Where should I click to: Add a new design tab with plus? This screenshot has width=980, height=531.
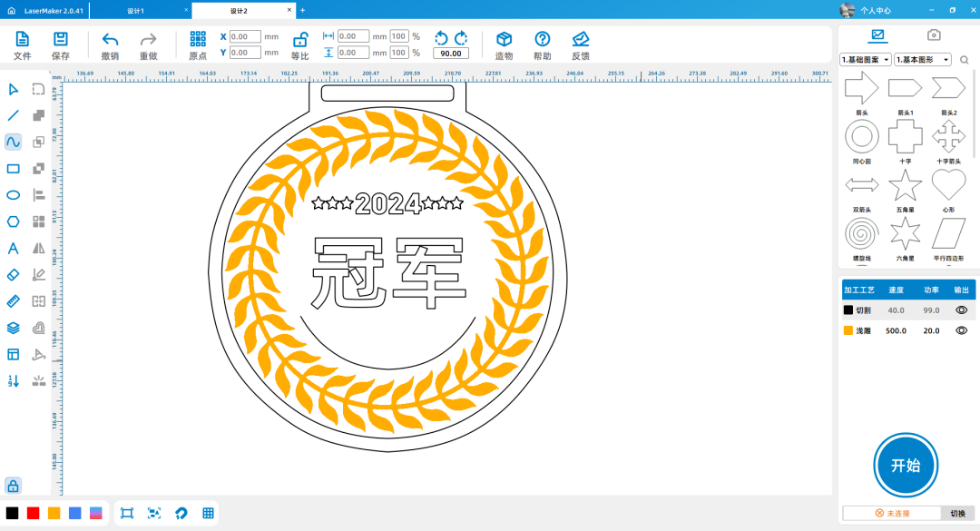point(302,10)
